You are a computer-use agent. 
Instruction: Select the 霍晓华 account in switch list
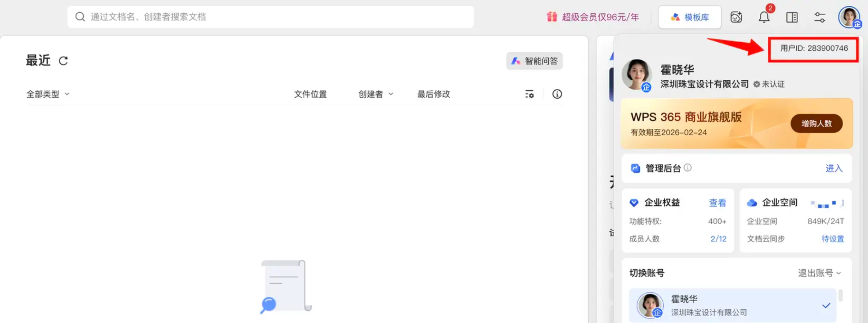(733, 305)
